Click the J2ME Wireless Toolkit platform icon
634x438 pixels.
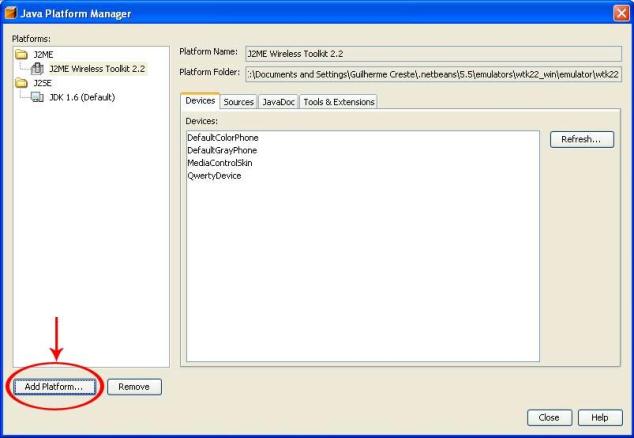pos(37,68)
